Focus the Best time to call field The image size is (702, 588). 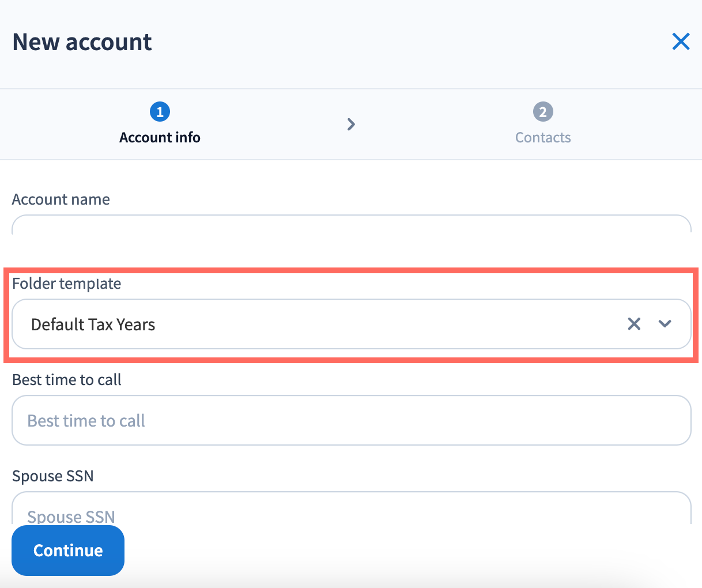[351, 420]
